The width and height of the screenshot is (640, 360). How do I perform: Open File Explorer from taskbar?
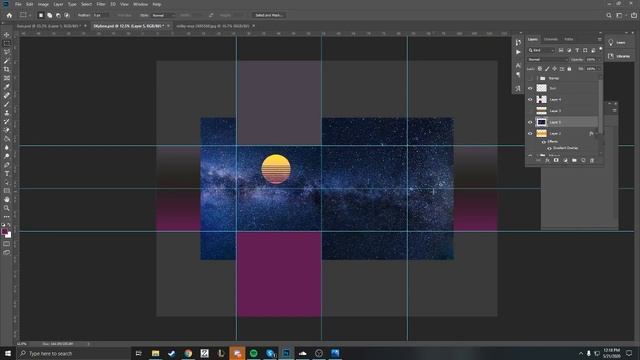(x=155, y=353)
